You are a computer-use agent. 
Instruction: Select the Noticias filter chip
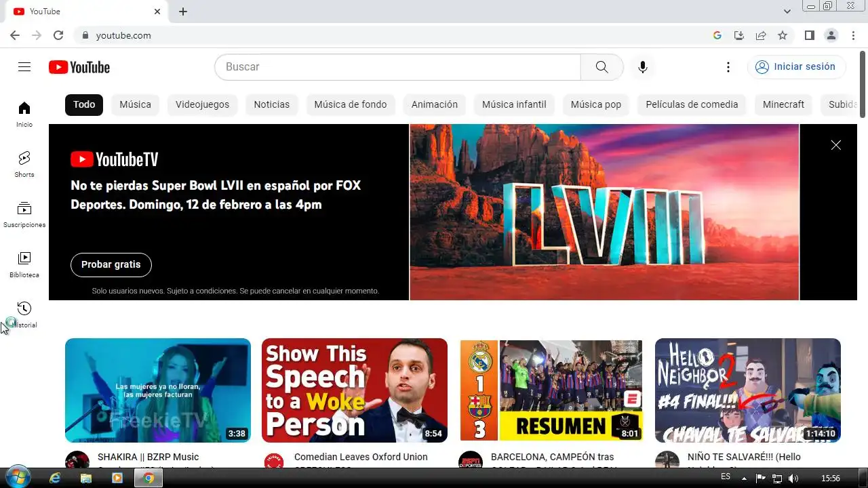point(272,104)
